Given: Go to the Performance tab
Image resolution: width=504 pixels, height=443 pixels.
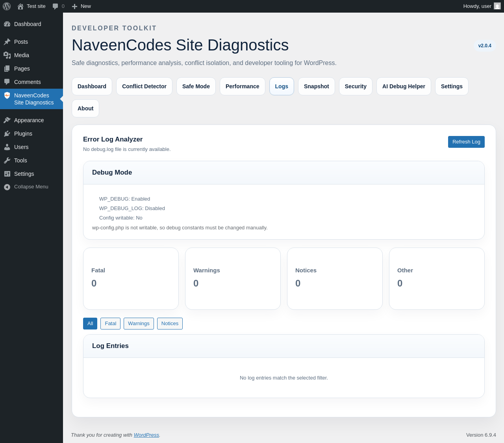Looking at the screenshot, I should tap(243, 86).
